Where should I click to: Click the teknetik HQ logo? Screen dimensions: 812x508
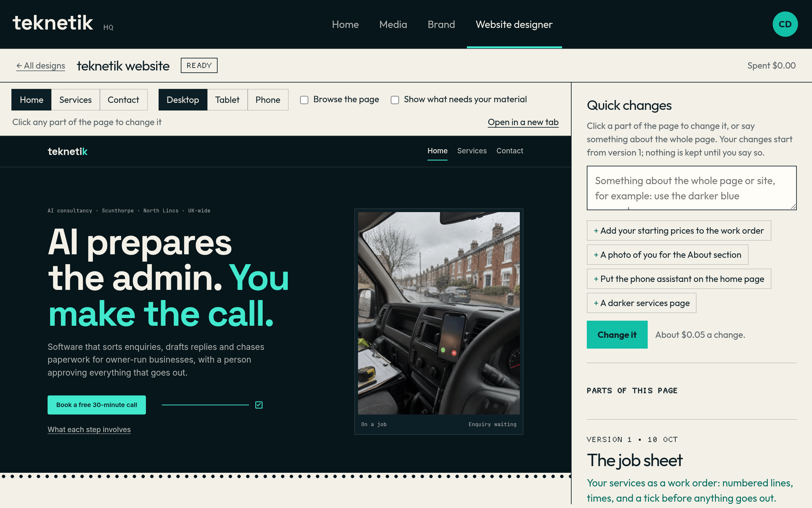pyautogui.click(x=63, y=23)
